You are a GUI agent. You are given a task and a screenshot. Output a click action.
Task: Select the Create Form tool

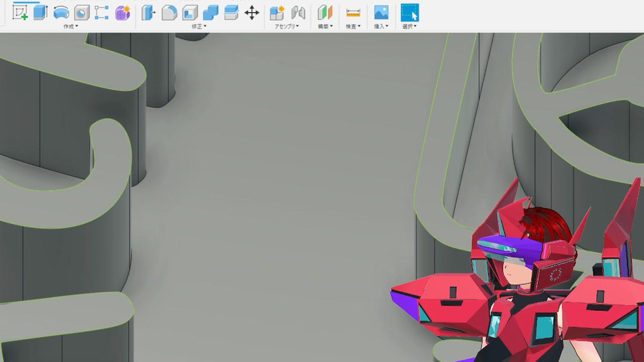tap(122, 13)
